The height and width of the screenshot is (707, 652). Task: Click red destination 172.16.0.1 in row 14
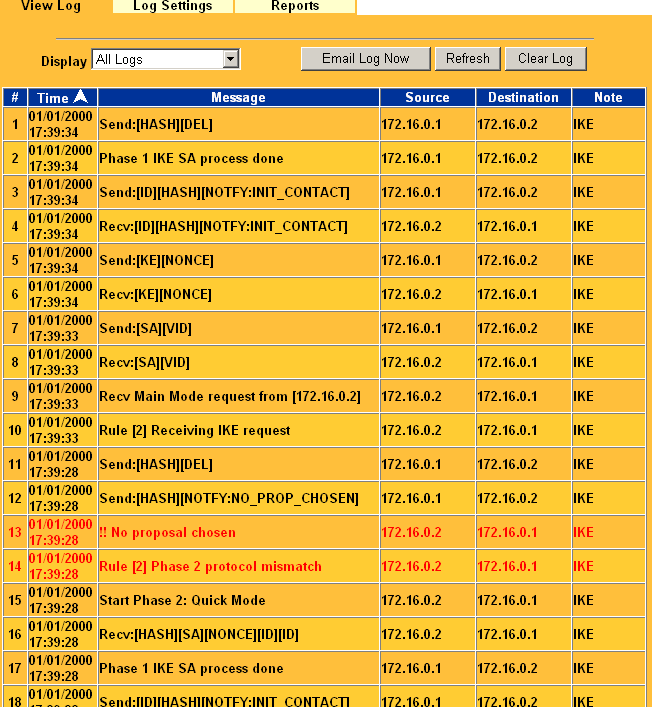(507, 566)
